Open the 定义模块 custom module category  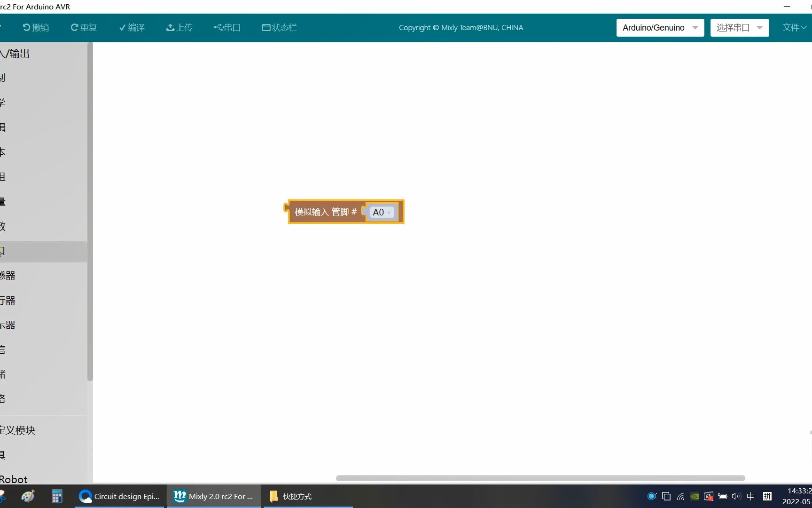tap(43, 430)
